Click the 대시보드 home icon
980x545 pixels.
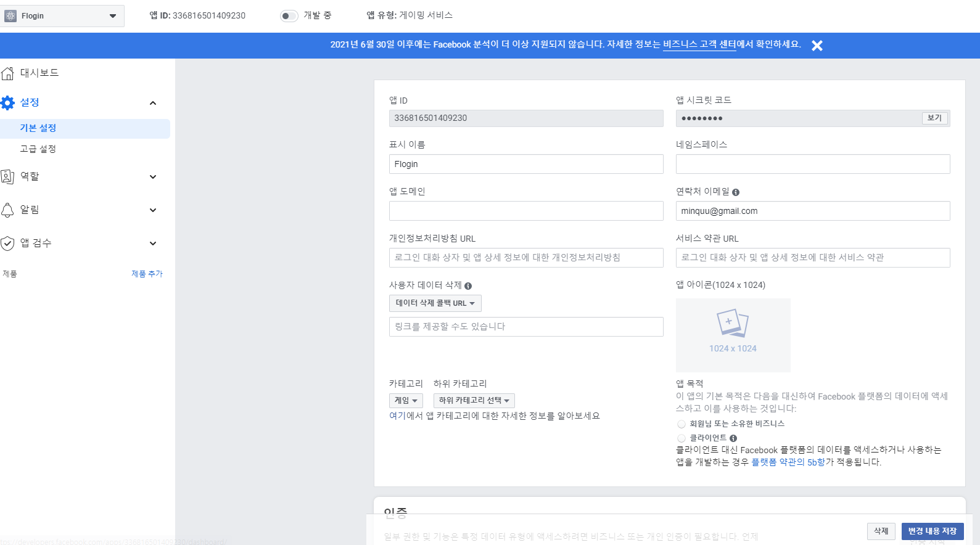pyautogui.click(x=7, y=73)
